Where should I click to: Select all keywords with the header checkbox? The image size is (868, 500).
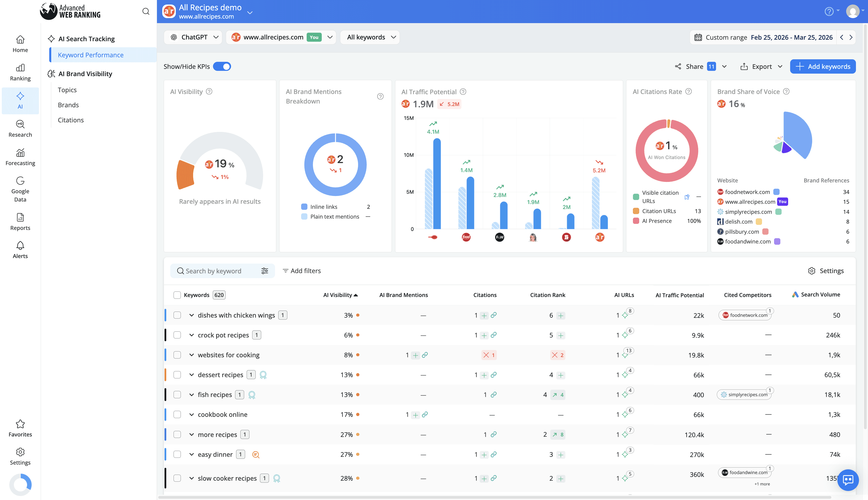[x=177, y=295]
